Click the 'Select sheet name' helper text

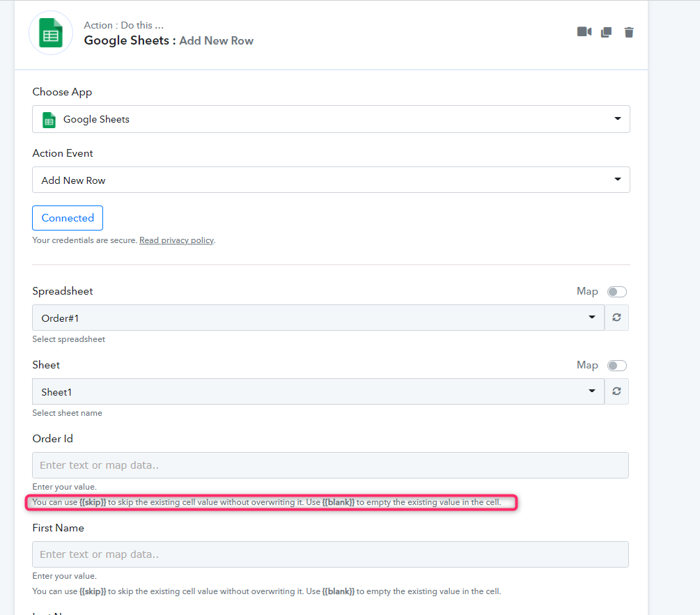67,413
